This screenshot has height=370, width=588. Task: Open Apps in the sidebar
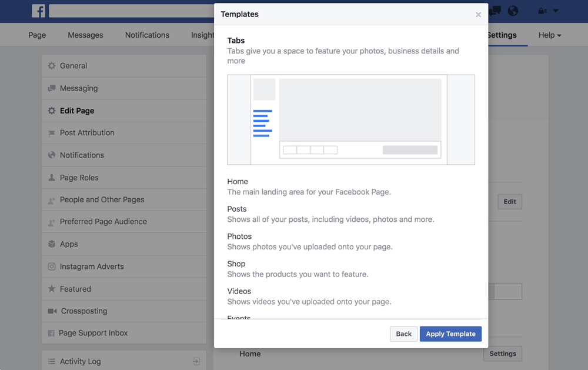point(124,244)
